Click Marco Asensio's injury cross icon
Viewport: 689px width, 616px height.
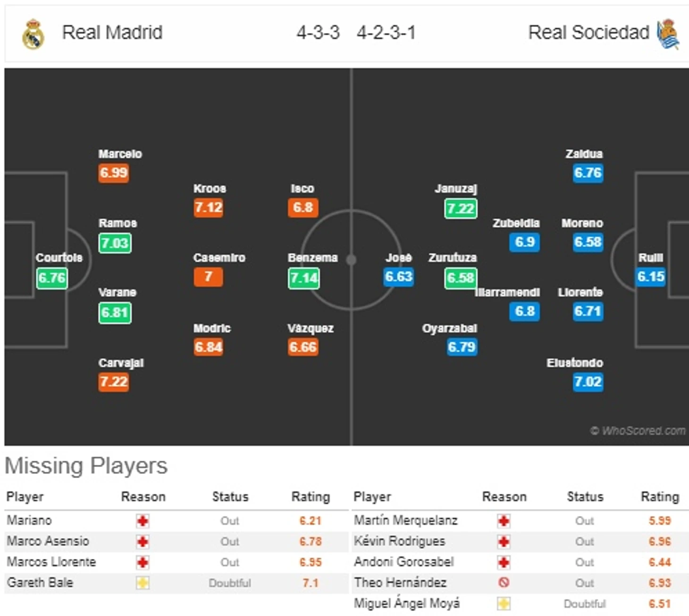tap(143, 541)
